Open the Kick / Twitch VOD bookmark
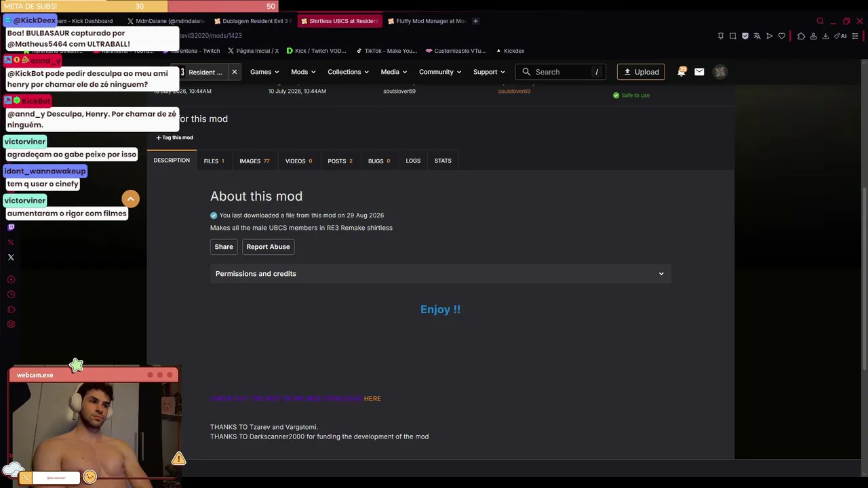This screenshot has width=868, height=488. 316,51
